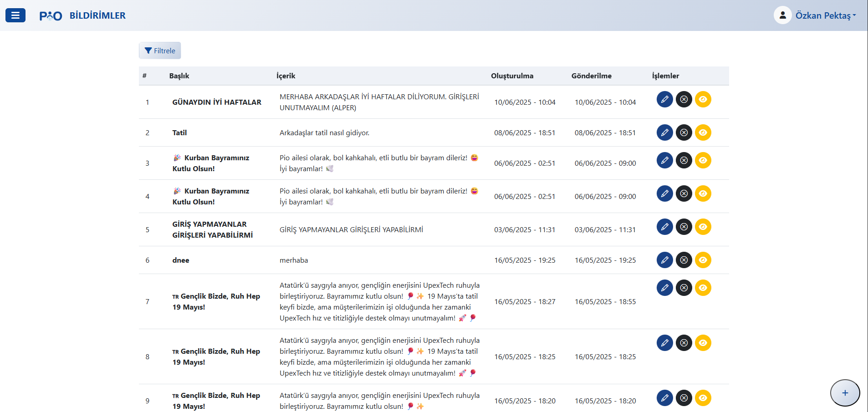Image resolution: width=868 pixels, height=412 pixels.
Task: Click the PIO logo in header
Action: pos(51,16)
